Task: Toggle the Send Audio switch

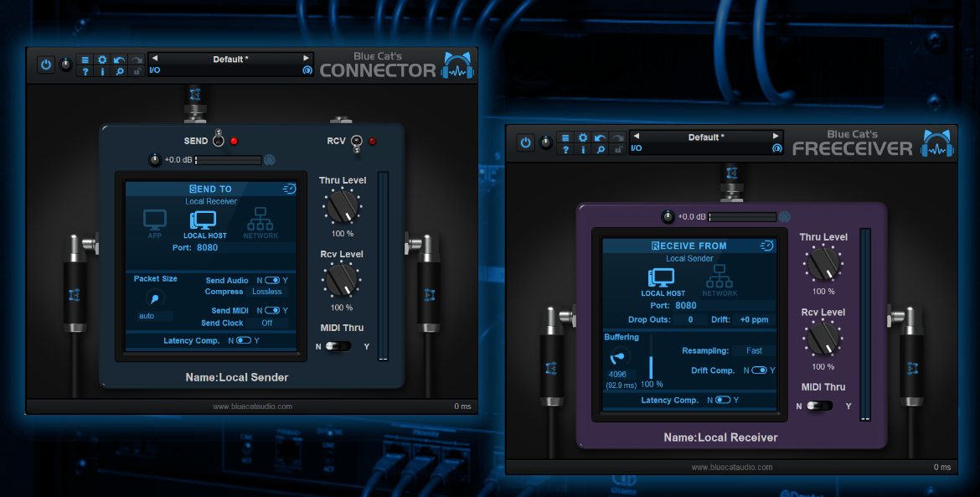Action: (x=272, y=280)
